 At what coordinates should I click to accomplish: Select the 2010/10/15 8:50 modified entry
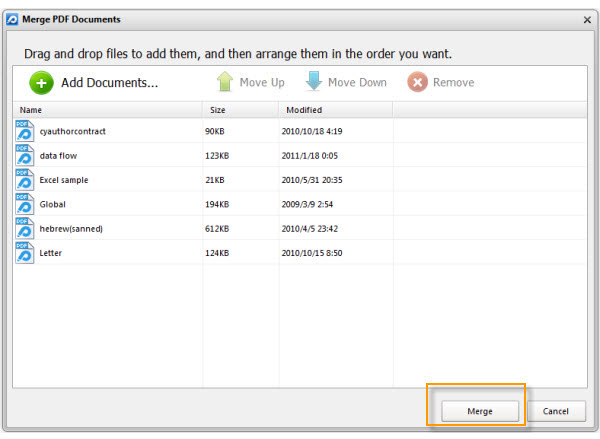(x=312, y=253)
